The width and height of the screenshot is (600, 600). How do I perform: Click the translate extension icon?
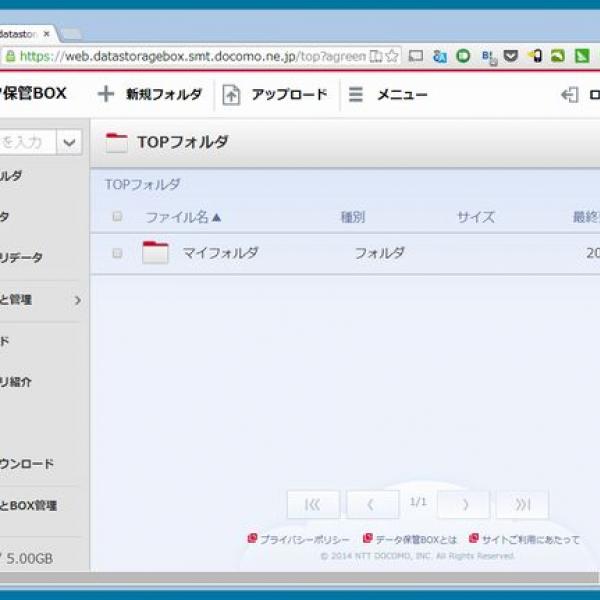[x=440, y=57]
